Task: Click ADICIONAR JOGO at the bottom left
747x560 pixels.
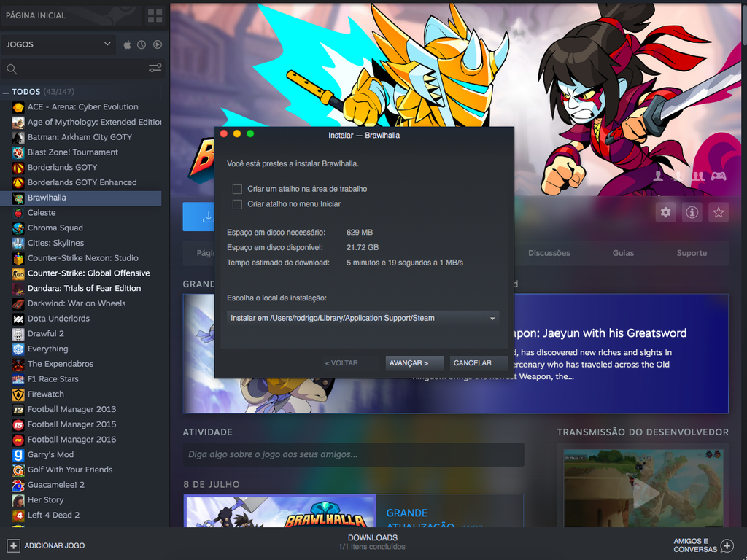Action: click(x=46, y=545)
